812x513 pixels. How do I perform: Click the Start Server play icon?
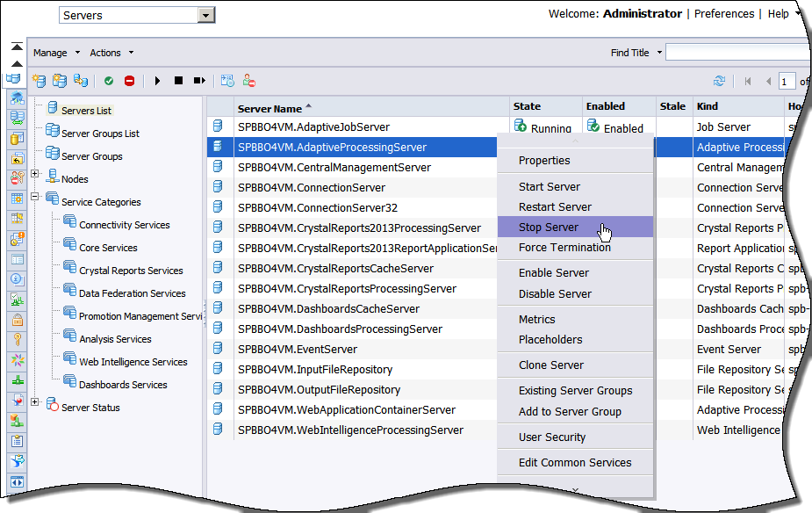[157, 81]
